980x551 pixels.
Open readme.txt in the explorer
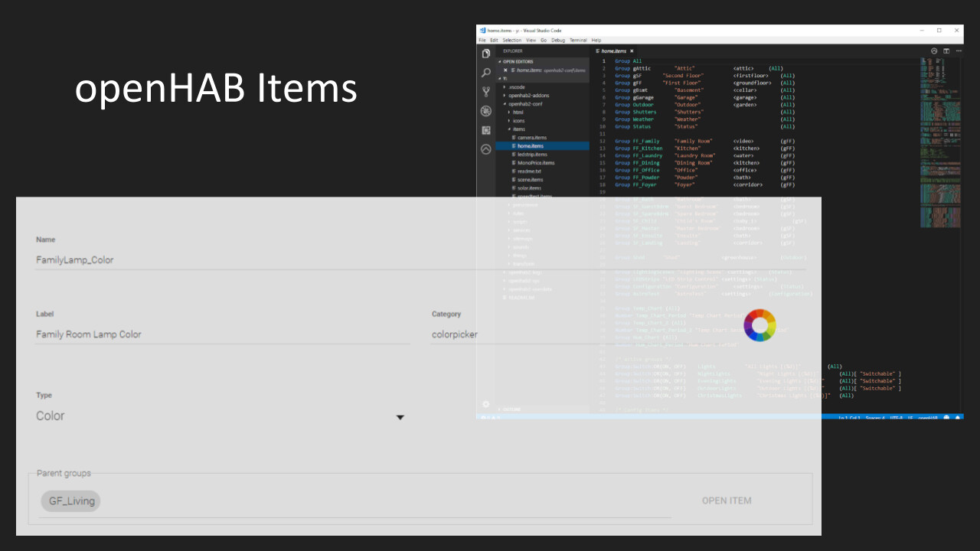click(x=544, y=171)
